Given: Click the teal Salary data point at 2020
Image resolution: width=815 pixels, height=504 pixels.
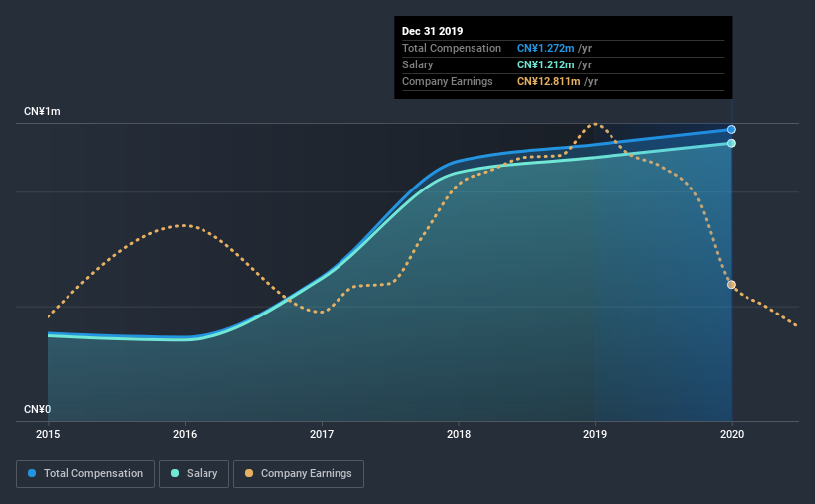Looking at the screenshot, I should (731, 144).
